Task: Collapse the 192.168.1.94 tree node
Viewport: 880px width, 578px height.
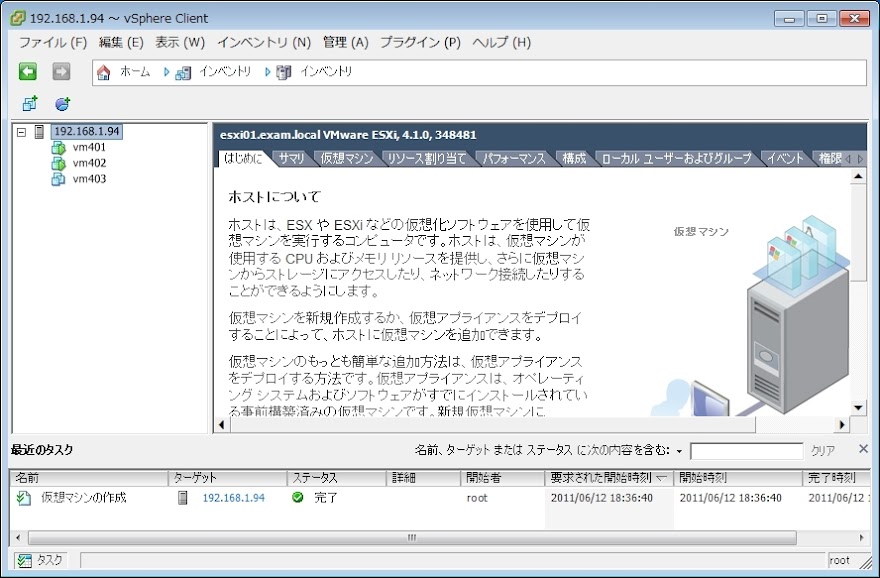Action: point(21,132)
